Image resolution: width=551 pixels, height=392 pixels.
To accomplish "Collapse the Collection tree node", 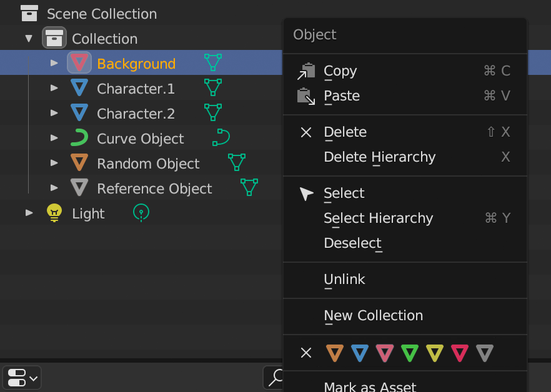I will [29, 38].
